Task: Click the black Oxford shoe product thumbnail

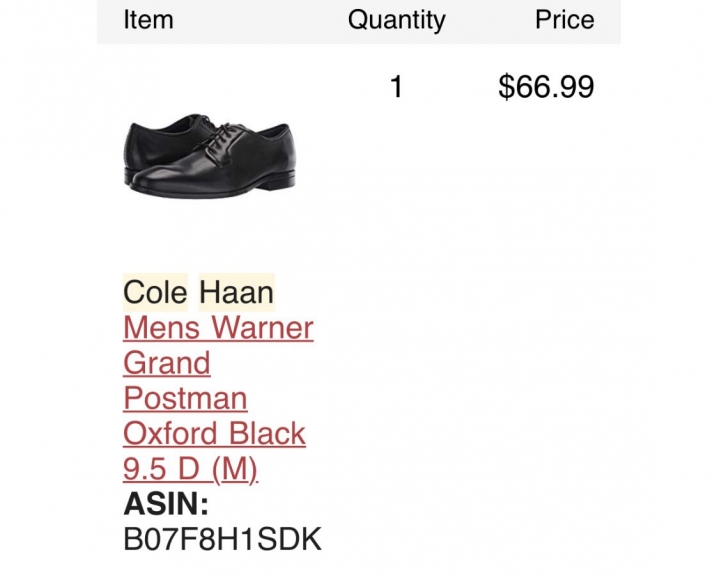Action: pos(210,156)
